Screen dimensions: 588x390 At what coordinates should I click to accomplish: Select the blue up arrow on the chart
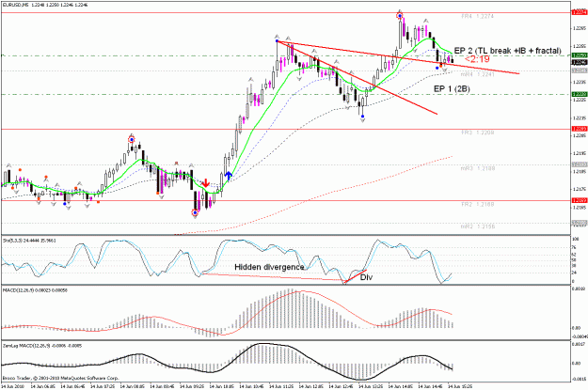point(228,176)
